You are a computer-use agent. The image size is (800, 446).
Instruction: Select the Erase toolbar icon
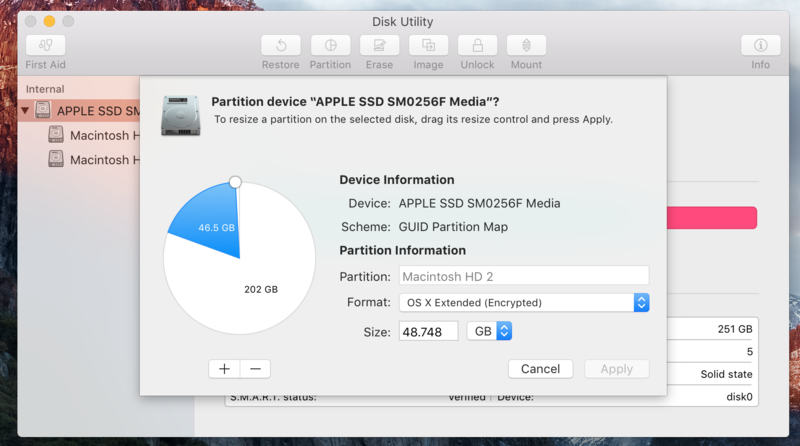[x=379, y=45]
